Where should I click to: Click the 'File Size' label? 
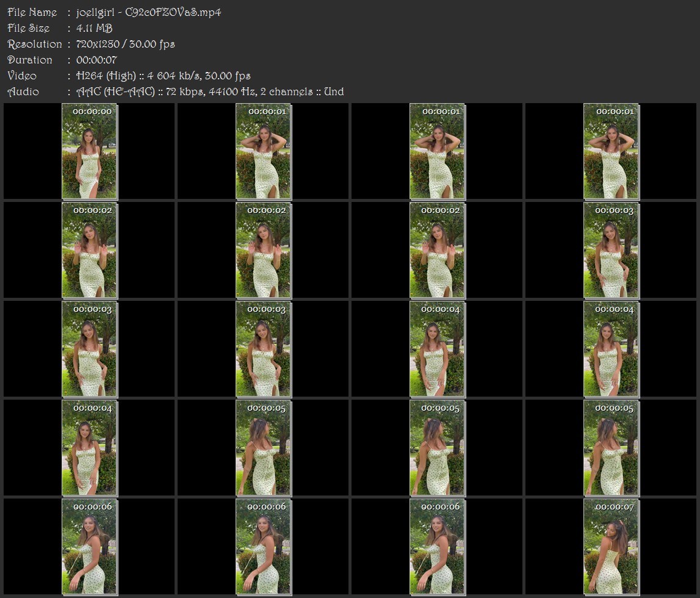tap(29, 28)
